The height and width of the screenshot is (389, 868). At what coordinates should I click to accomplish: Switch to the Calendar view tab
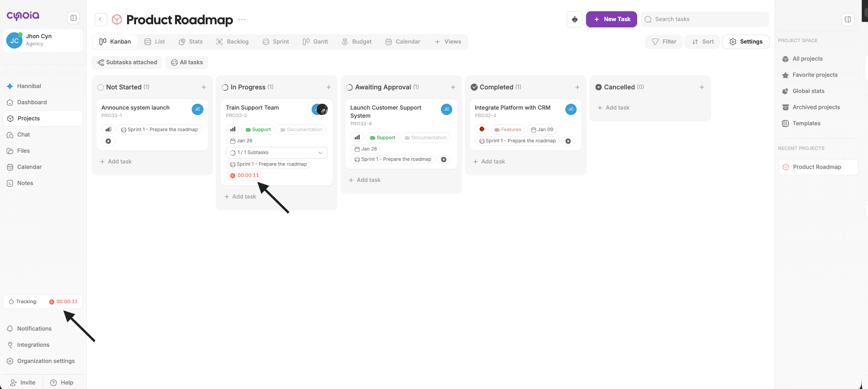pyautogui.click(x=403, y=42)
